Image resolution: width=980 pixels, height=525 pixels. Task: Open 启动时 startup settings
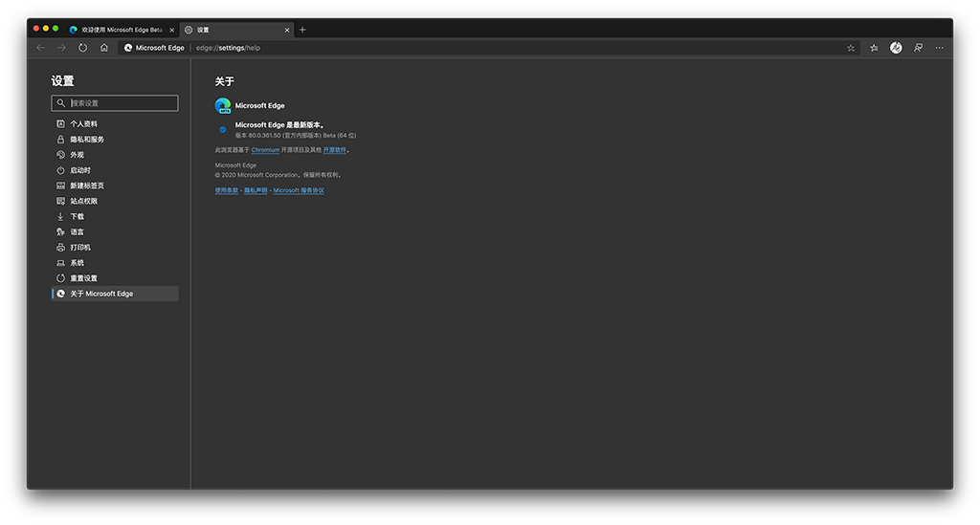coord(115,170)
